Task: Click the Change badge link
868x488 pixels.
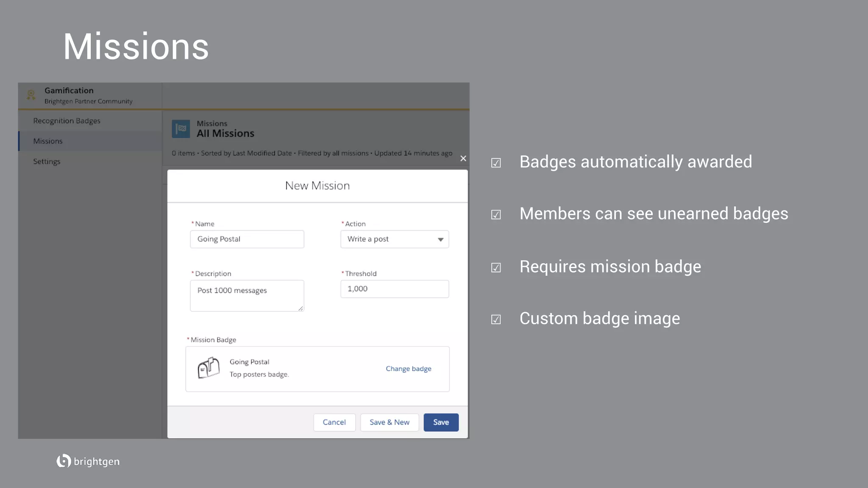Action: [x=409, y=369]
